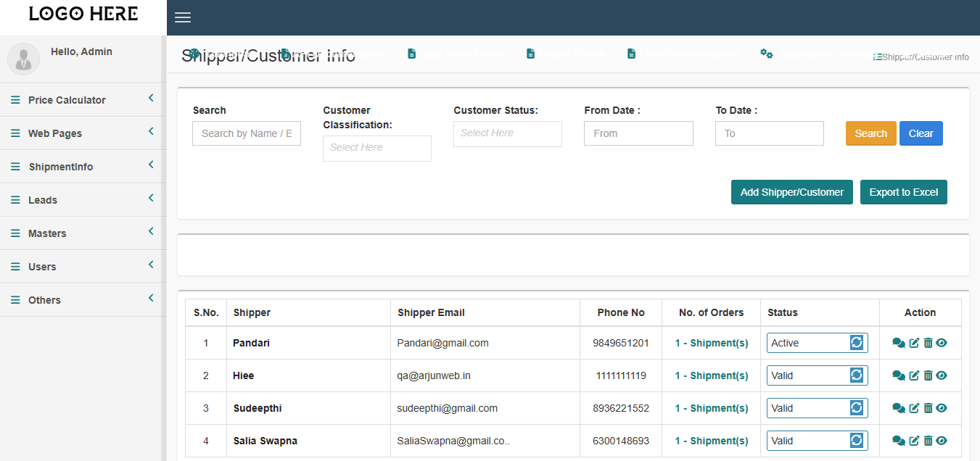Viewport: 980px width, 461px height.
Task: Click edit icon for Salia Swapna row
Action: (914, 441)
